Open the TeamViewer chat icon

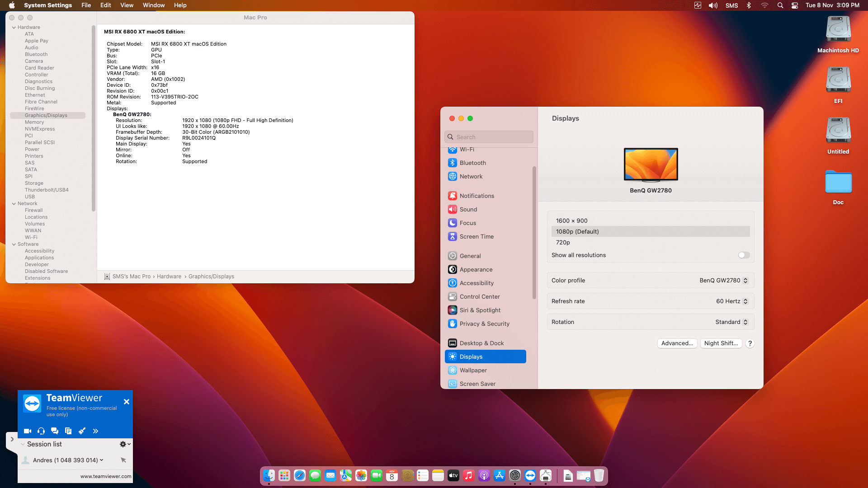(x=55, y=431)
